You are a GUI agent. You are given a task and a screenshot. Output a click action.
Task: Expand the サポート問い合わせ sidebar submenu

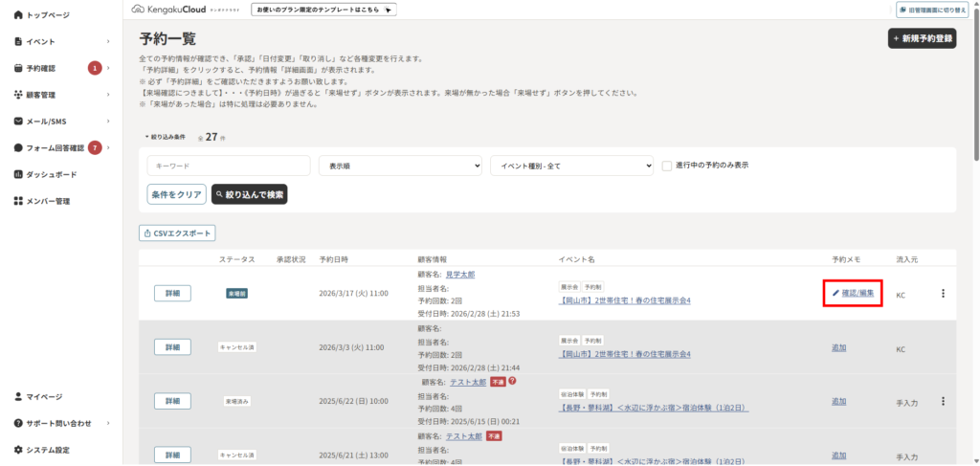point(108,423)
